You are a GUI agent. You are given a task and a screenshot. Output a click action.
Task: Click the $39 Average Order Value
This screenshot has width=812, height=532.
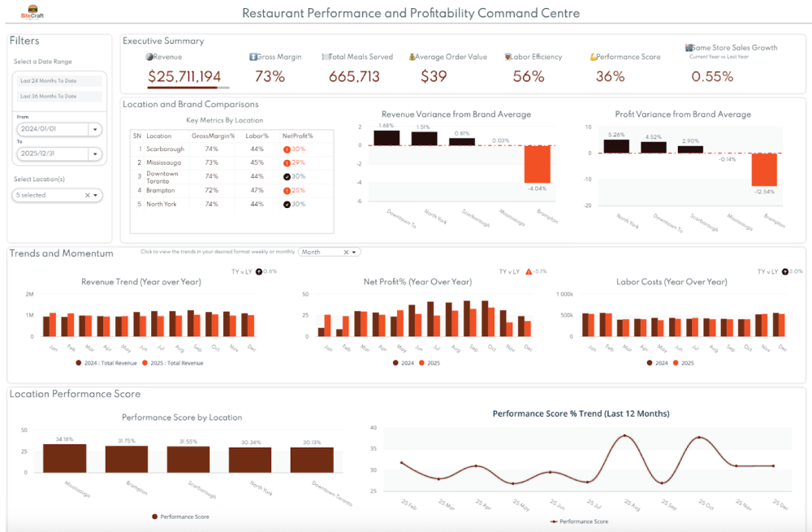click(434, 76)
